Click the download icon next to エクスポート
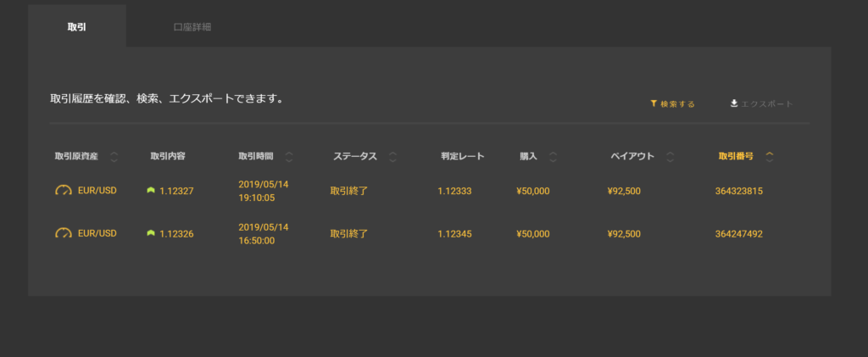 point(734,103)
